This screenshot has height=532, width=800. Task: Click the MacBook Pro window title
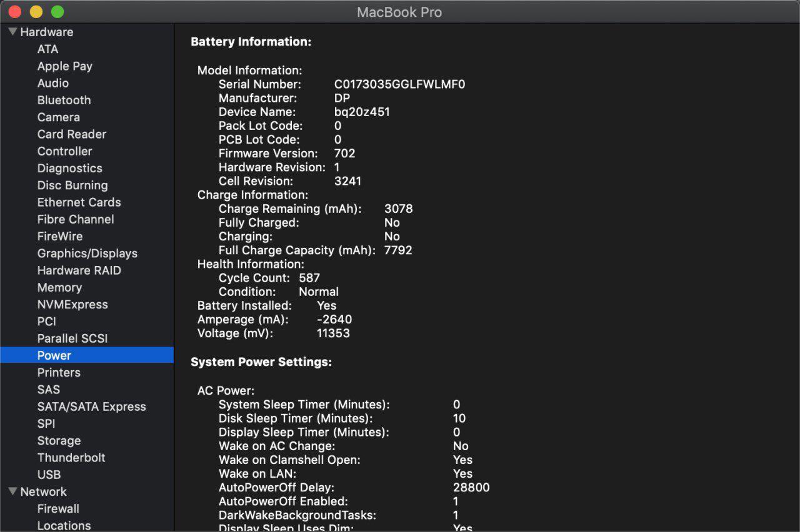(399, 12)
